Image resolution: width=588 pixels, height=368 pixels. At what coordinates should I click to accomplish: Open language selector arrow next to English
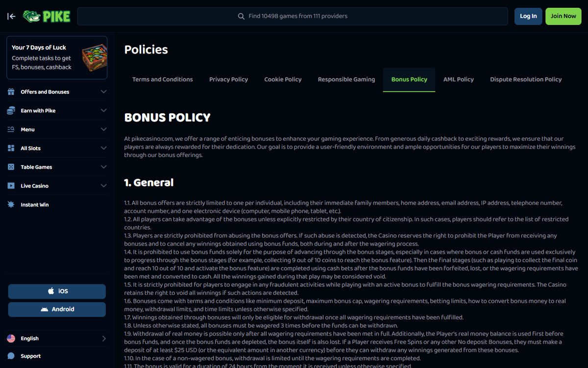tap(104, 339)
